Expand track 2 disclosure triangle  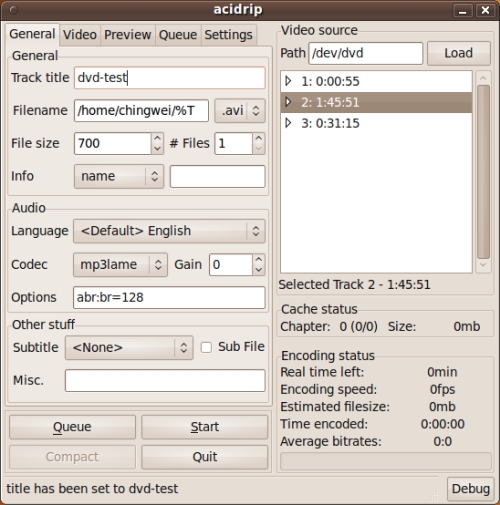point(288,102)
